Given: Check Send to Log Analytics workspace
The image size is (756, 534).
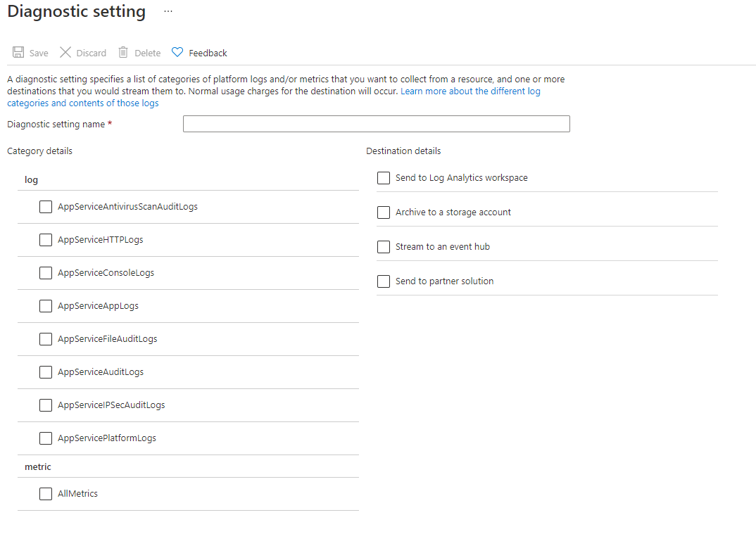Looking at the screenshot, I should [x=384, y=178].
